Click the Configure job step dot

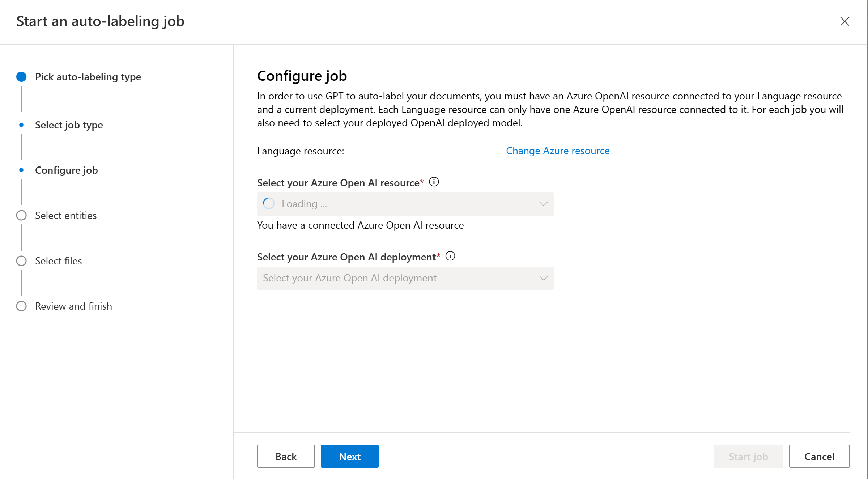coord(21,170)
